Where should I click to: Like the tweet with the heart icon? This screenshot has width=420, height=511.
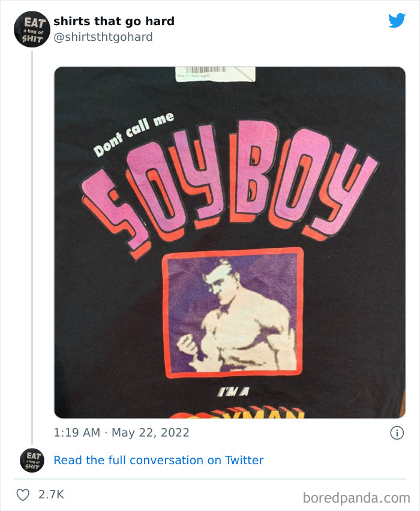pyautogui.click(x=23, y=495)
